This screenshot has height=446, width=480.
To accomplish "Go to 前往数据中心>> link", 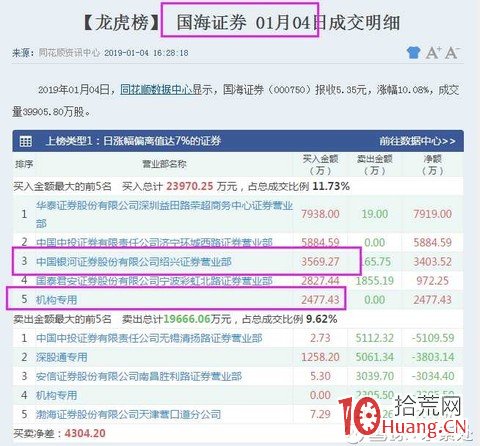I will (417, 141).
